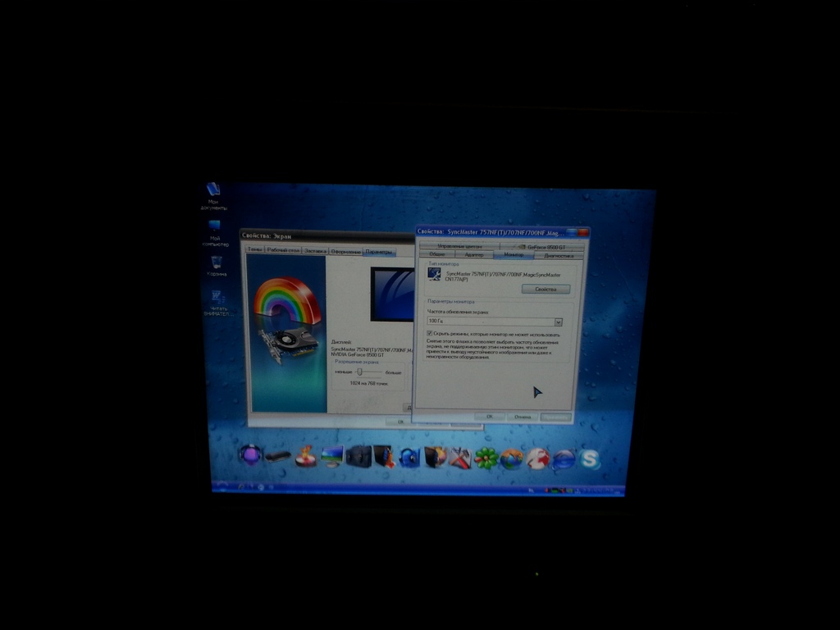
Task: Click the purple orb dock icon
Action: (250, 454)
